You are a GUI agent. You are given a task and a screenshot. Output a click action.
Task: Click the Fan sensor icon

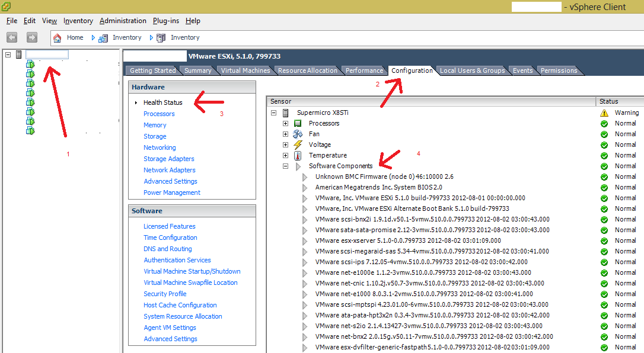298,134
